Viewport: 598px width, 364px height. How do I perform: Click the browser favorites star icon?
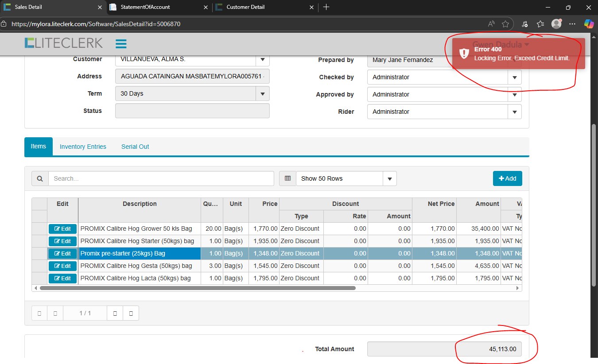(505, 24)
